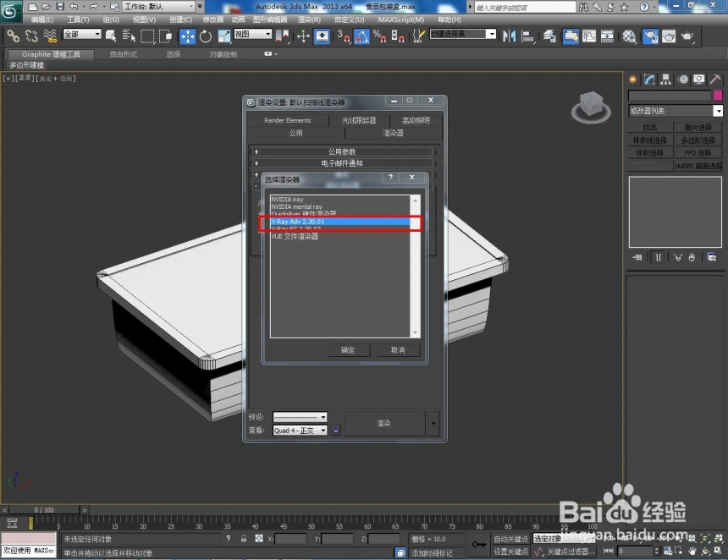Toggle the Window/Crossing selection mode
The image size is (728, 560).
click(x=165, y=36)
